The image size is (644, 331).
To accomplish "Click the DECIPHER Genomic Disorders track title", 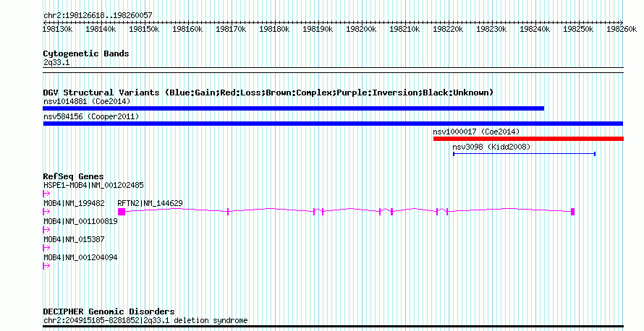I will click(x=109, y=311).
